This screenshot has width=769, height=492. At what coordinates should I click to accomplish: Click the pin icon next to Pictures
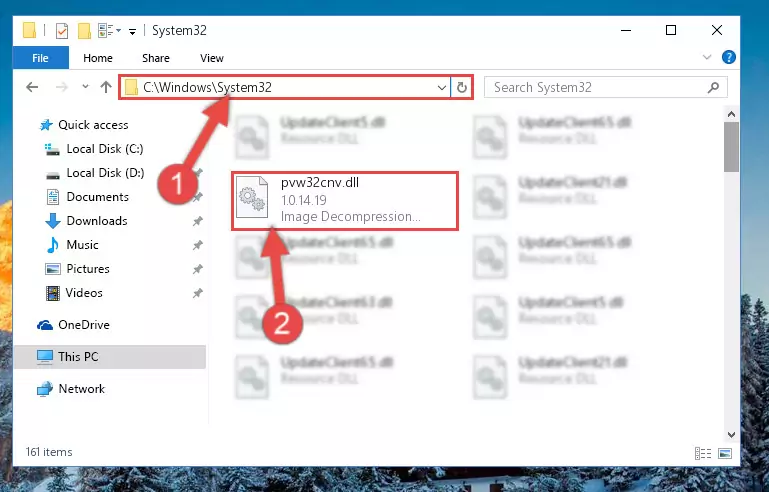[x=197, y=269]
